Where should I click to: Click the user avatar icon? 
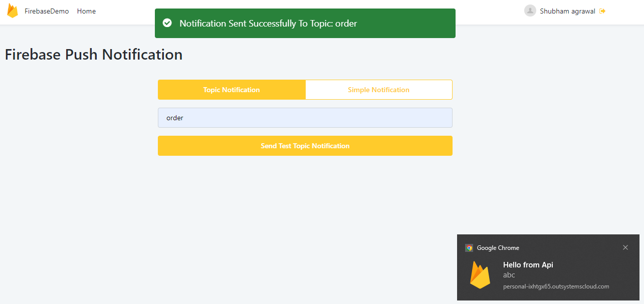(530, 11)
